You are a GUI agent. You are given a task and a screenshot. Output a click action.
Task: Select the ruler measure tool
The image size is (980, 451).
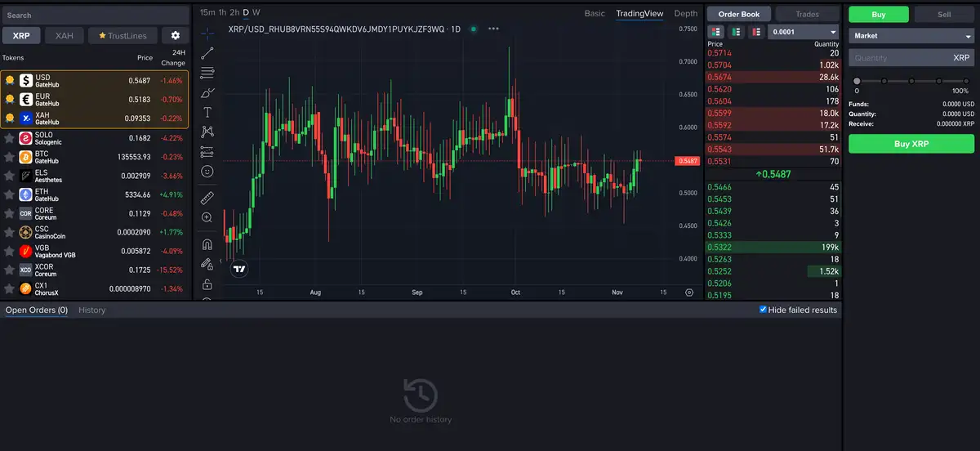pos(207,198)
